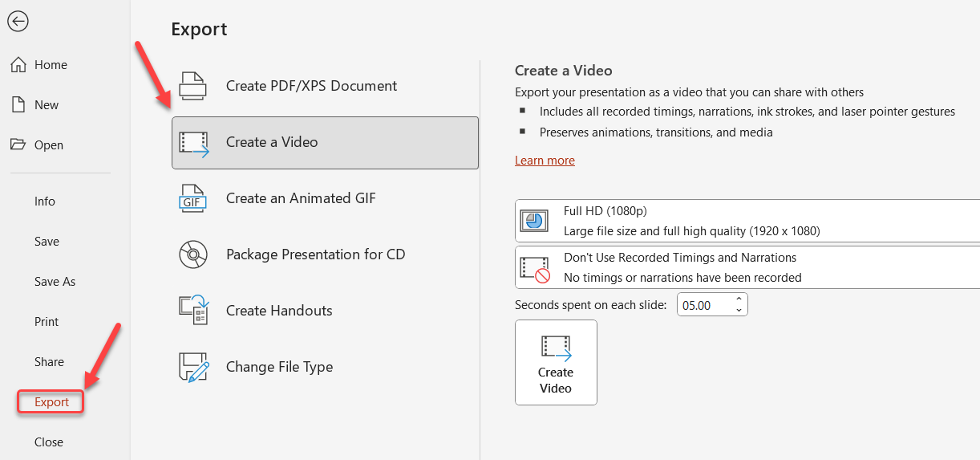Select the Create a Video option
980x460 pixels.
tap(325, 143)
